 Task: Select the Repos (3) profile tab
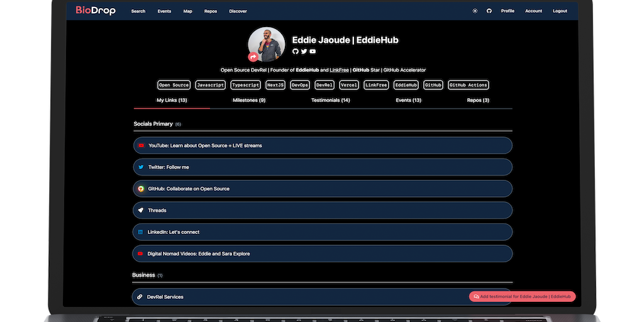click(478, 100)
